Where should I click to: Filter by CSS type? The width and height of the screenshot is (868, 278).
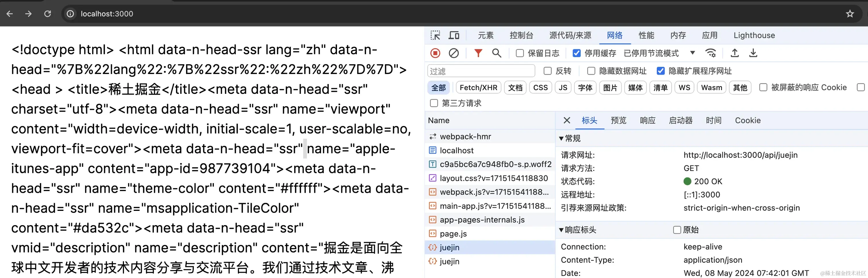pos(540,88)
